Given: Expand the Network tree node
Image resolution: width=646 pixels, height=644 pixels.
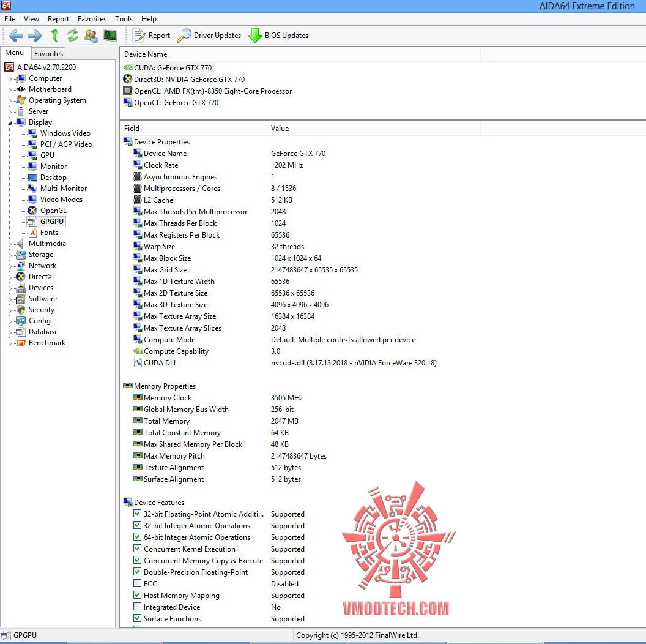Looking at the screenshot, I should [10, 266].
